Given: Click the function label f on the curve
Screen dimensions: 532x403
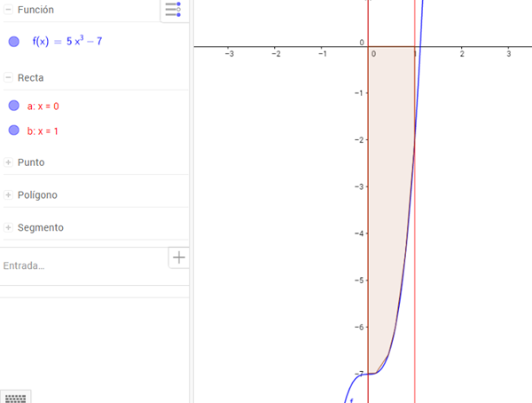Looking at the screenshot, I should tap(351, 400).
